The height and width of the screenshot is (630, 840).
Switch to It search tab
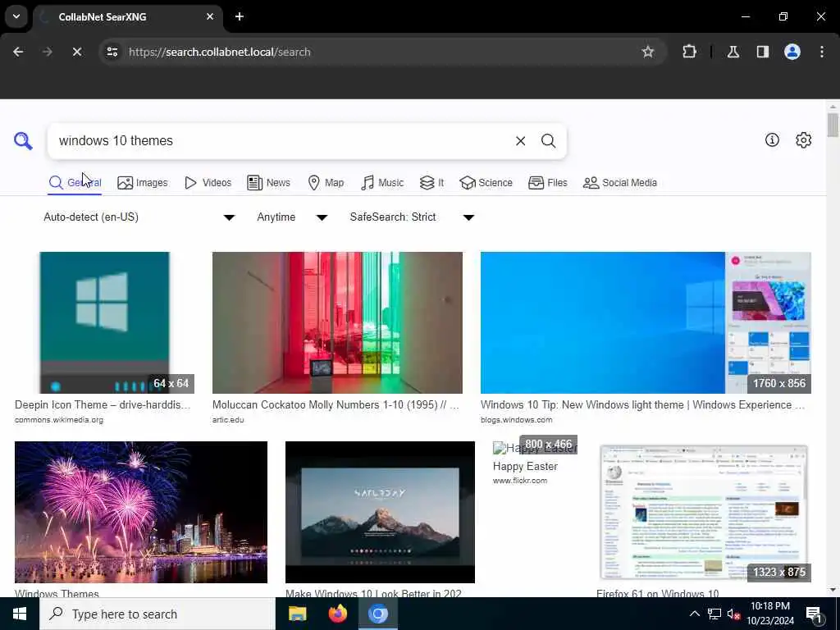(x=431, y=183)
